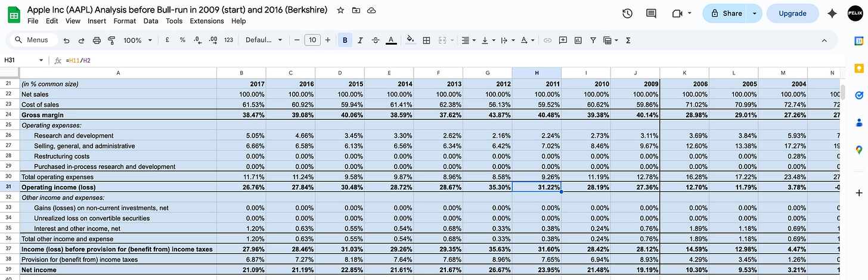868x280 pixels.
Task: Print the spreadsheet
Action: tap(97, 41)
